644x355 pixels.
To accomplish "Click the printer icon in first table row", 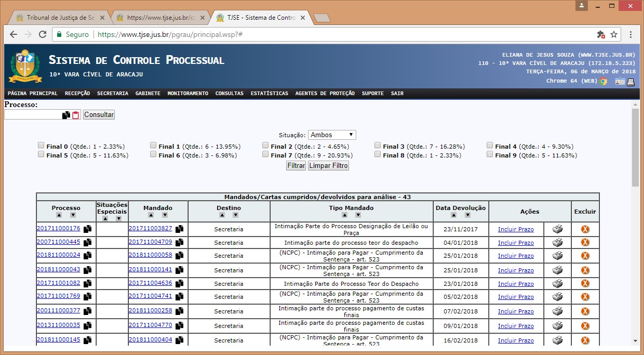I will [x=557, y=229].
